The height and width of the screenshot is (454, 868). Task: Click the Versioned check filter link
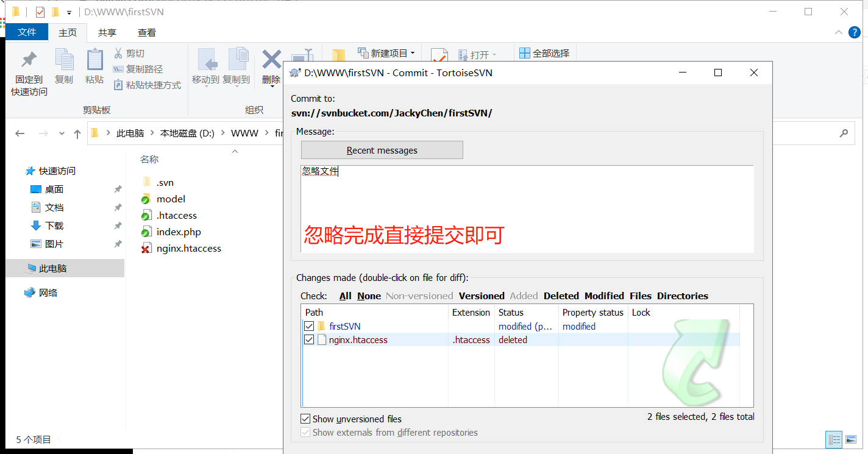click(482, 296)
